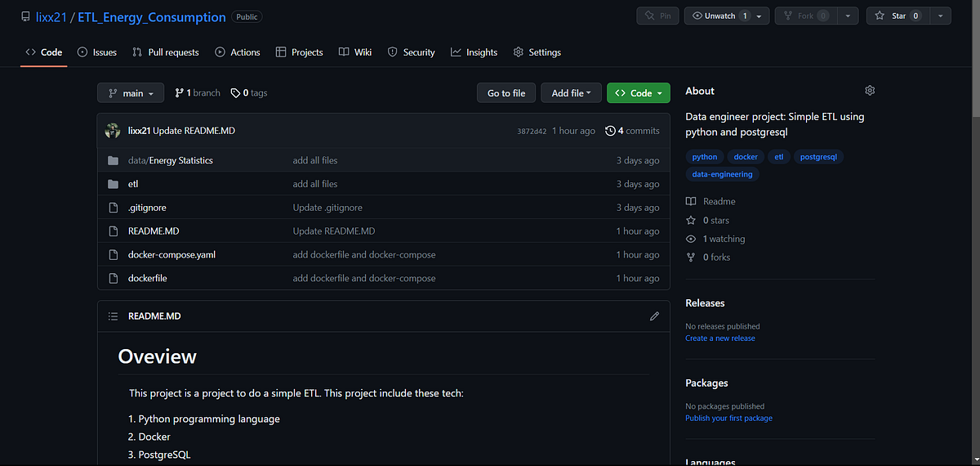980x466 pixels.
Task: Click Publish your first package
Action: point(729,419)
